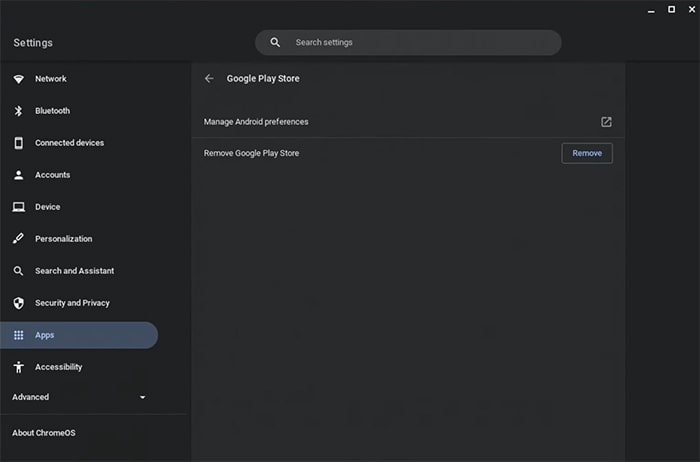Viewport: 700px width, 462px height.
Task: Click Remove button for Google Play Store
Action: 587,153
